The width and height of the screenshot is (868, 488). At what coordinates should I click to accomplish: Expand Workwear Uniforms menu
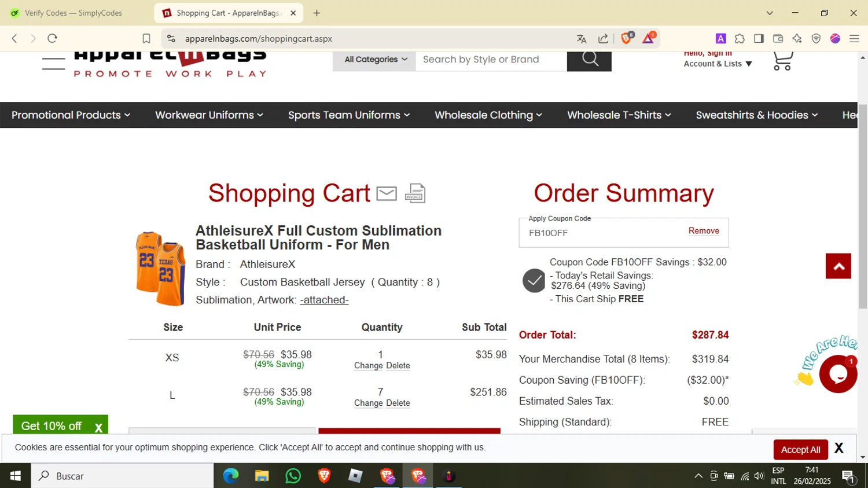coord(209,115)
